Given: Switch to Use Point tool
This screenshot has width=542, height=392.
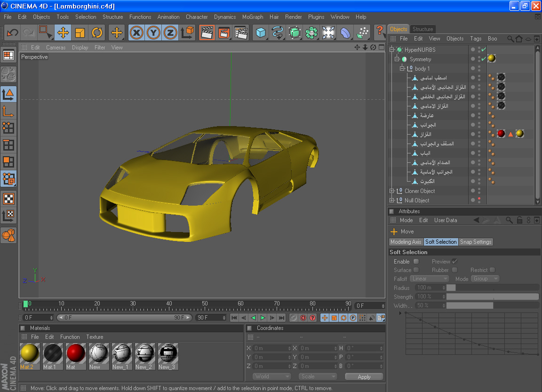Looking at the screenshot, I should (x=8, y=128).
